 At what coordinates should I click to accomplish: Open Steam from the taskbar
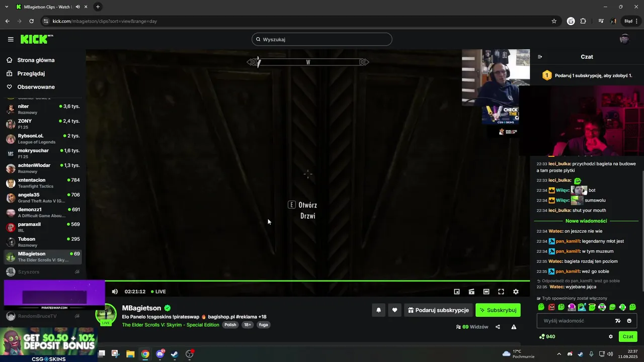[175, 354]
